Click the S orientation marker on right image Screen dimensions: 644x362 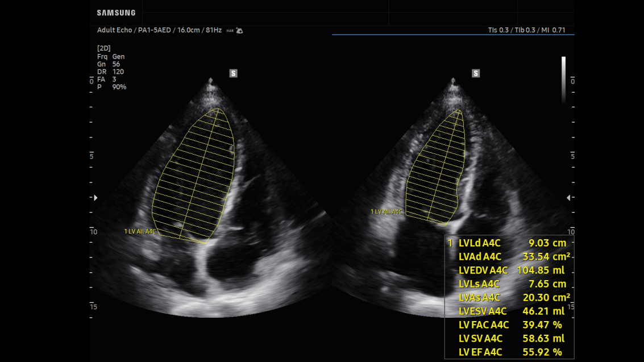click(x=476, y=73)
